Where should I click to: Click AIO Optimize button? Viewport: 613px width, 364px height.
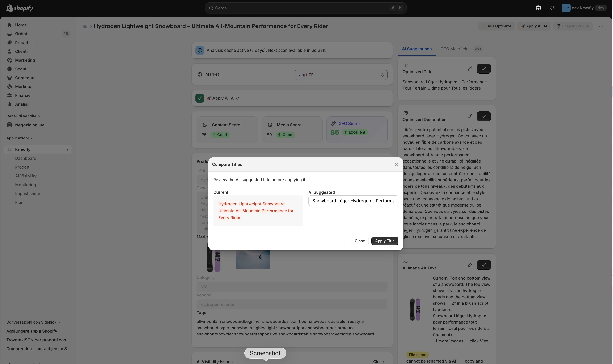(496, 26)
